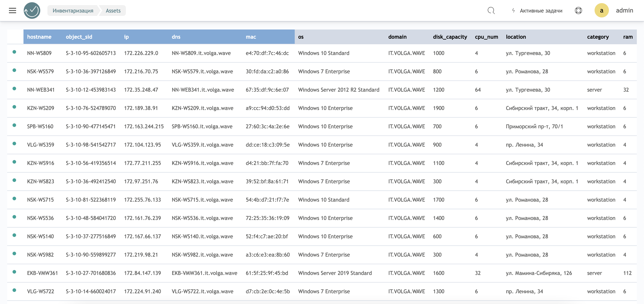Click IP address 172.163.244.215
The image size is (644, 304).
144,126
